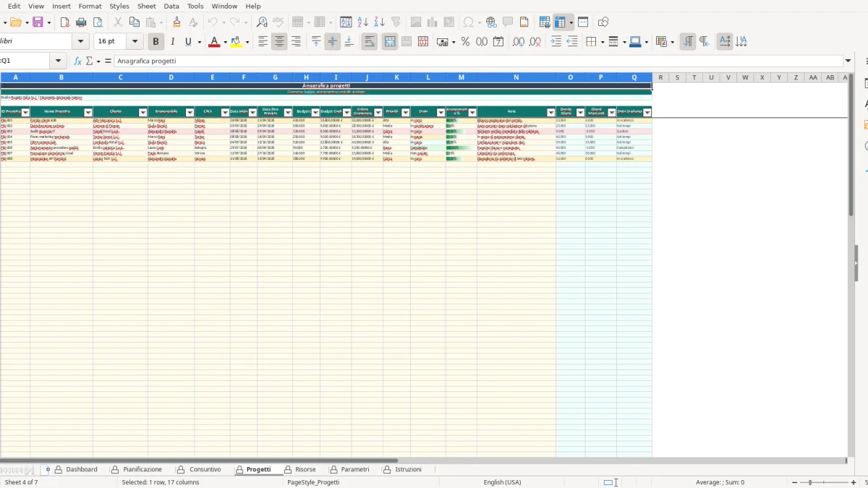Format the cell as date
The image size is (868, 488).
pos(498,42)
